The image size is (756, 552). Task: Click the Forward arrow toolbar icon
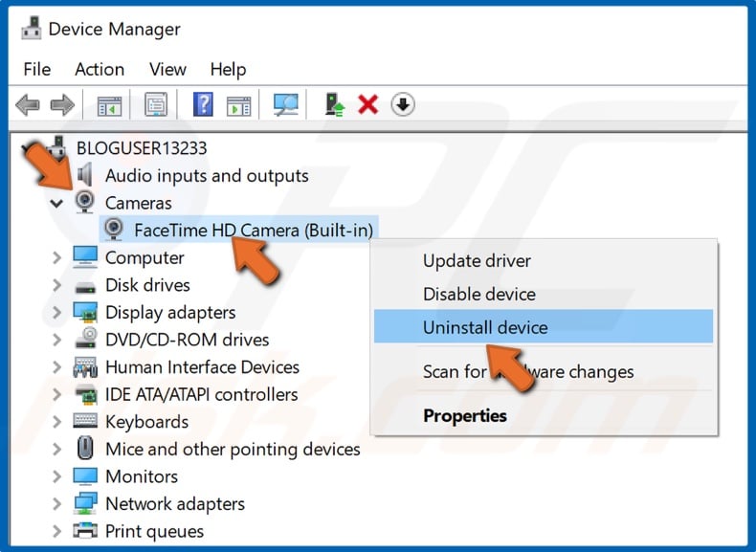point(62,104)
